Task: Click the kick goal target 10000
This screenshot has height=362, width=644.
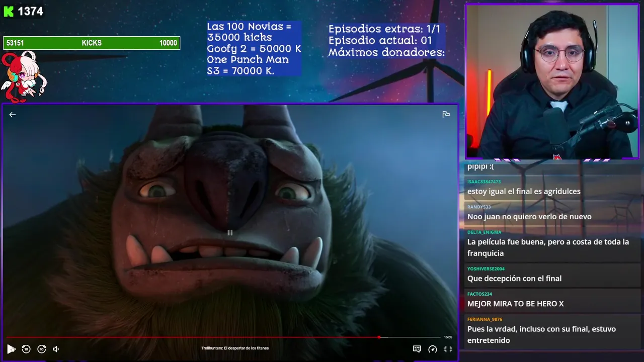Action: 168,43
